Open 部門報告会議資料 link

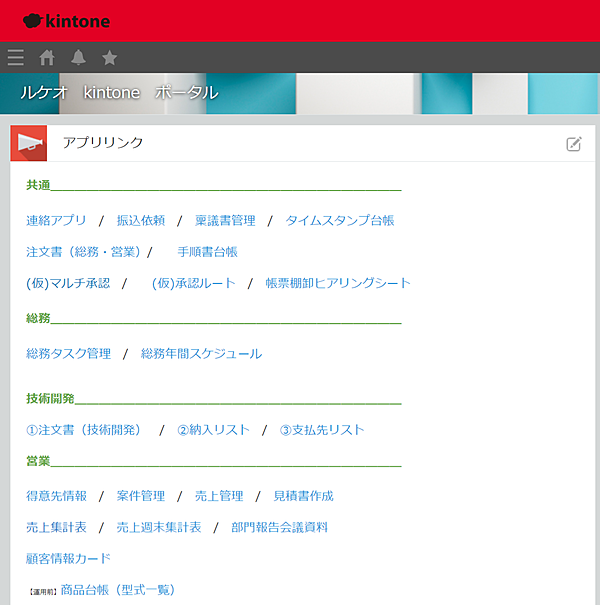pos(279,526)
